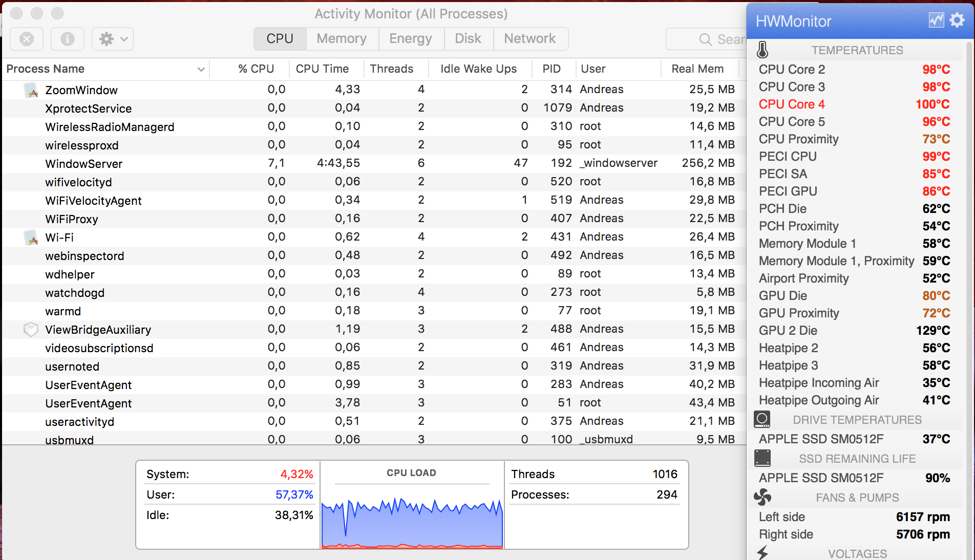The image size is (975, 560).
Task: Select the wdhelper process row
Action: [374, 274]
